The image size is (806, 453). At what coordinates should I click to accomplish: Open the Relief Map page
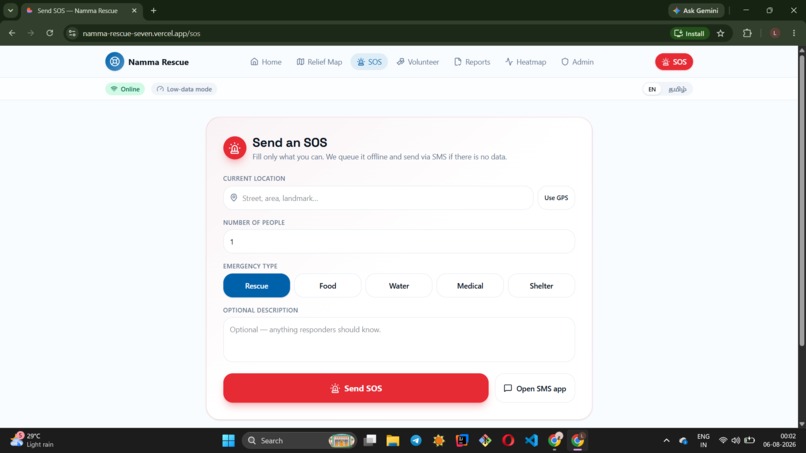pyautogui.click(x=319, y=62)
